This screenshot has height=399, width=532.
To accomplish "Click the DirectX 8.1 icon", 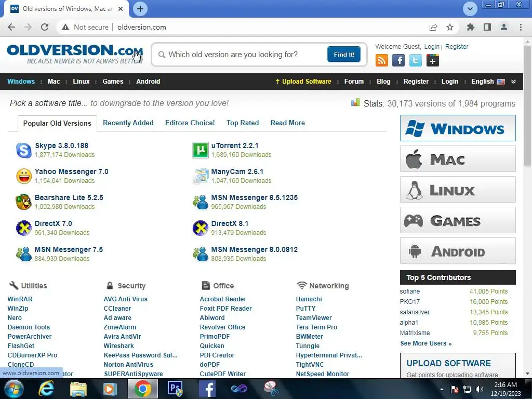I will [x=201, y=228].
